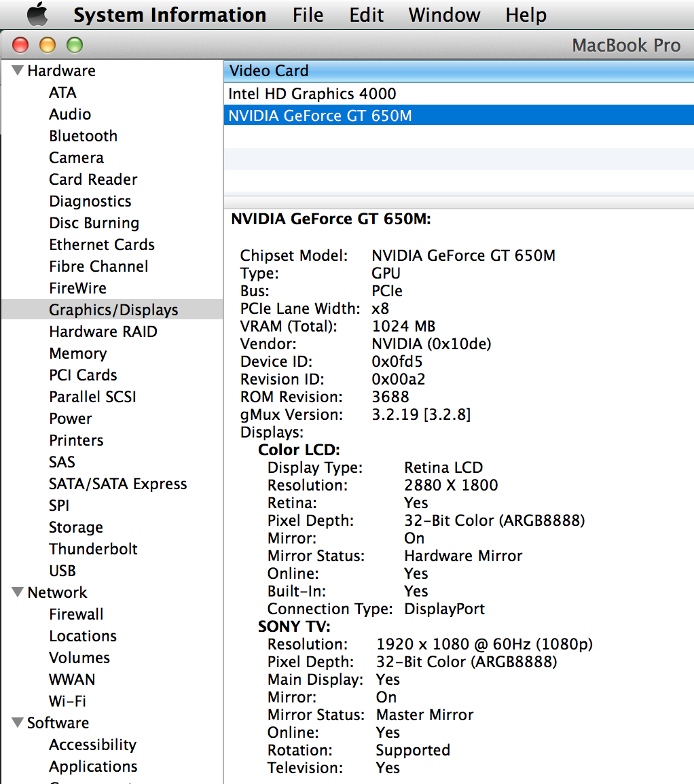Click the red close window button
Image resolution: width=694 pixels, height=784 pixels.
(20, 45)
